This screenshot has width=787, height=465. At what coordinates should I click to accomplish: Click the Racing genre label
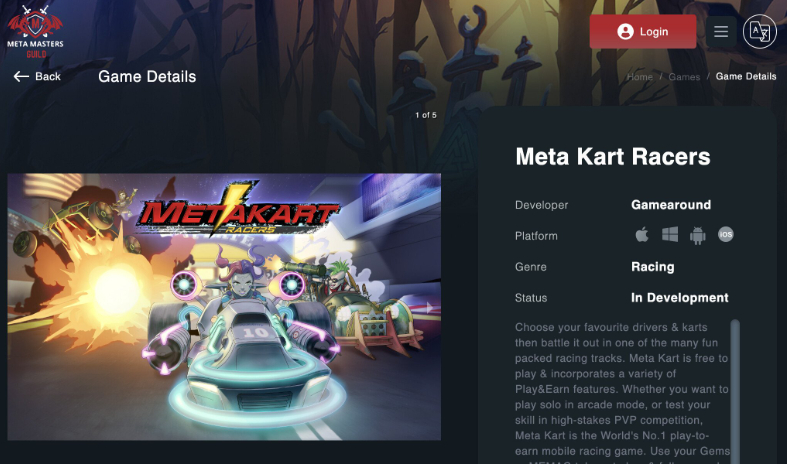[x=652, y=267]
